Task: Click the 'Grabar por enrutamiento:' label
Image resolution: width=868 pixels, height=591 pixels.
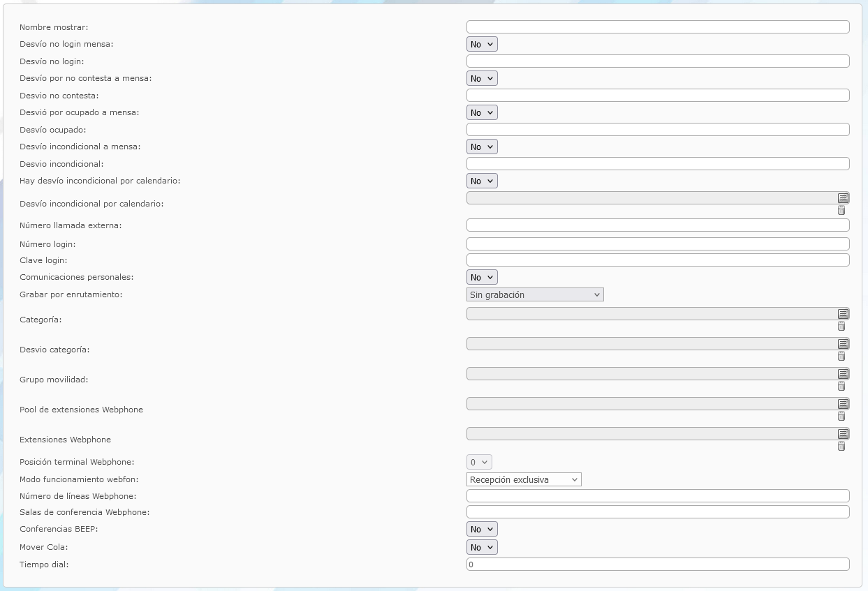Action: tap(71, 294)
